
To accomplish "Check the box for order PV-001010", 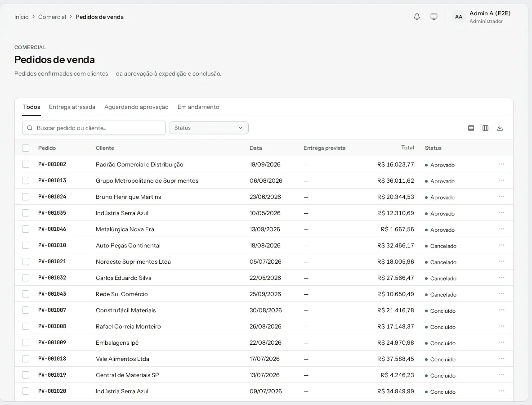I will (26, 245).
